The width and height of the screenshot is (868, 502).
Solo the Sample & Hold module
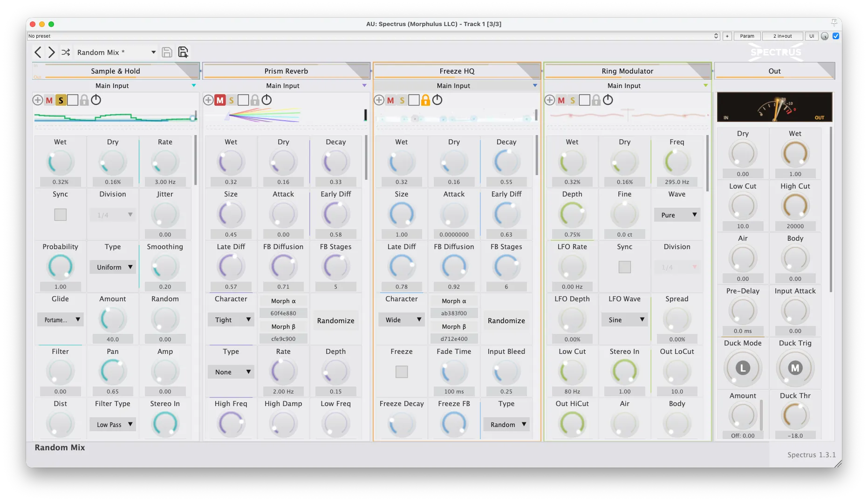coord(61,100)
